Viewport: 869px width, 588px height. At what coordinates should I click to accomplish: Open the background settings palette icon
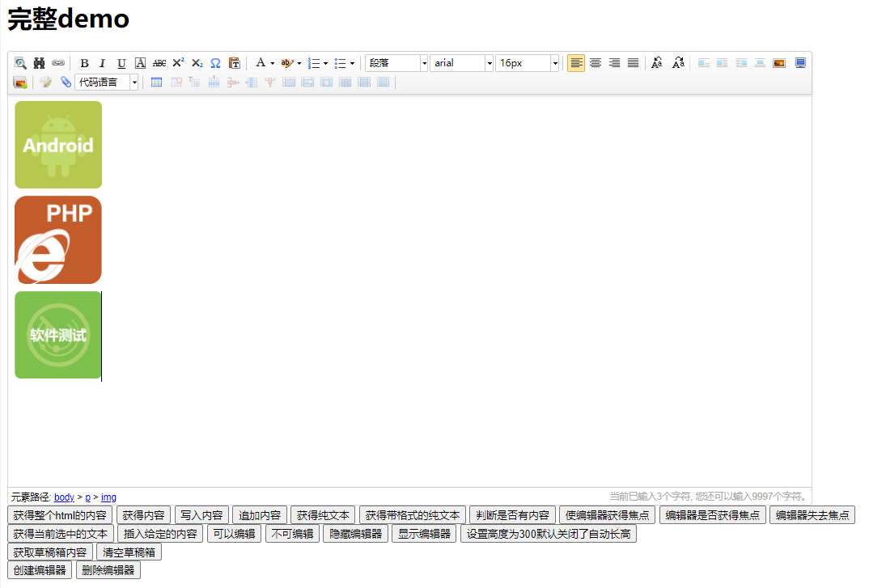(46, 82)
